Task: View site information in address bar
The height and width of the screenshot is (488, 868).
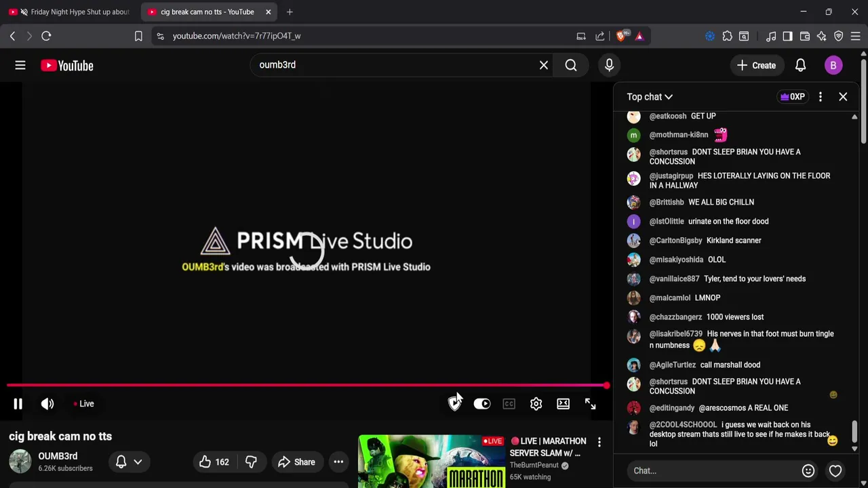Action: [160, 36]
